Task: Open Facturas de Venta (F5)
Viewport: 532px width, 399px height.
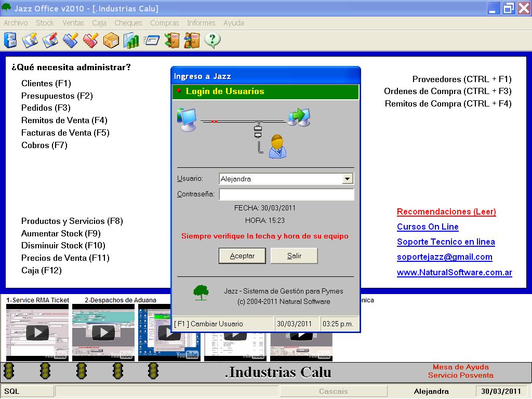Action: (65, 132)
